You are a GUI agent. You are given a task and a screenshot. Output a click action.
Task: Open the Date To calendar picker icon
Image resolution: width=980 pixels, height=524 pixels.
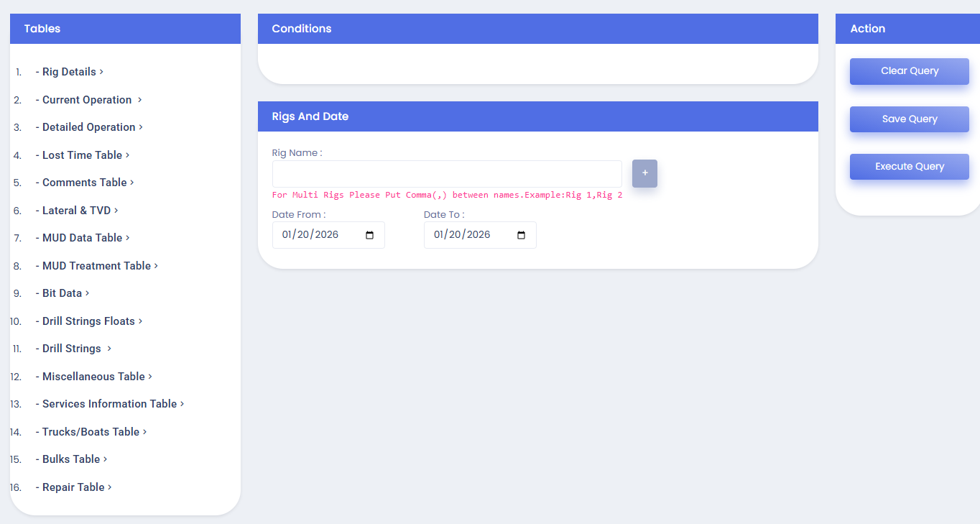point(522,235)
